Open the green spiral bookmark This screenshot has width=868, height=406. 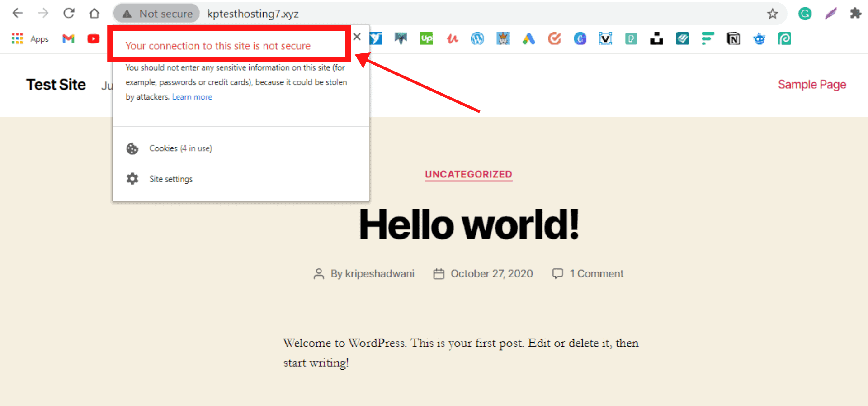(x=784, y=38)
